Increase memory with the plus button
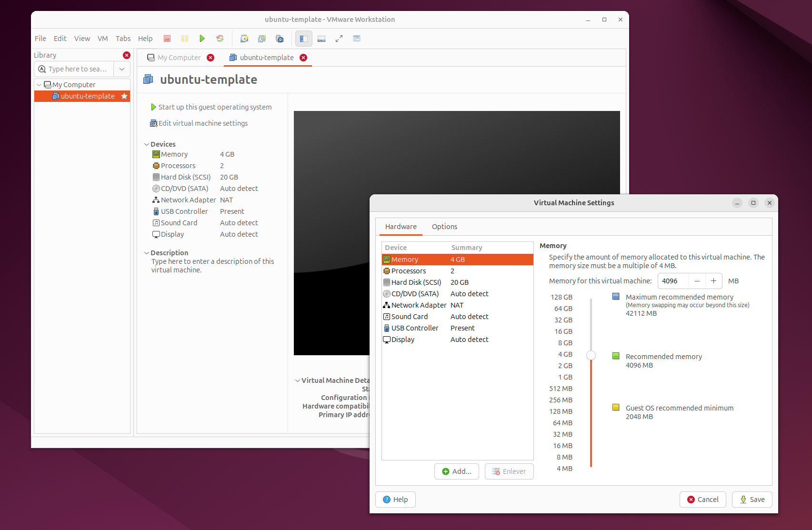The height and width of the screenshot is (530, 812). 713,281
